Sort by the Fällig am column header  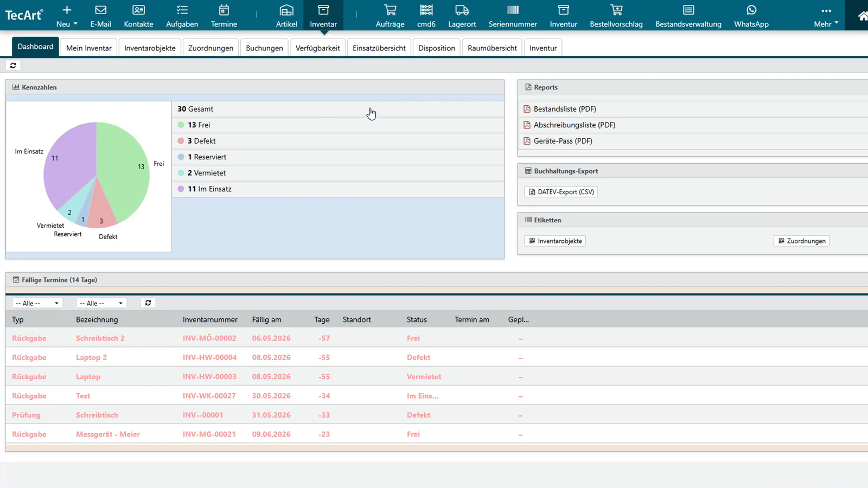point(266,320)
